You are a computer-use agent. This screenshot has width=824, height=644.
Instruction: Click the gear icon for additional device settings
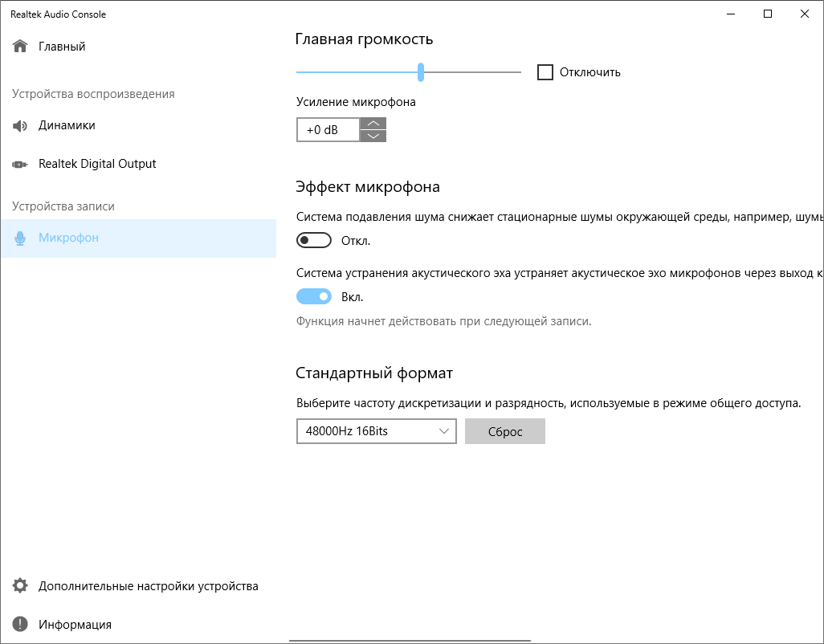click(20, 586)
